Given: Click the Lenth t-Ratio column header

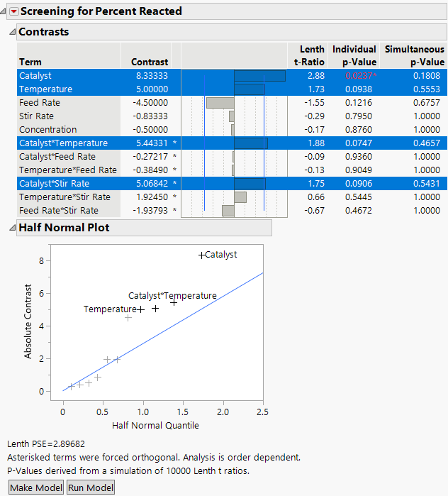Looking at the screenshot, I should [x=308, y=55].
